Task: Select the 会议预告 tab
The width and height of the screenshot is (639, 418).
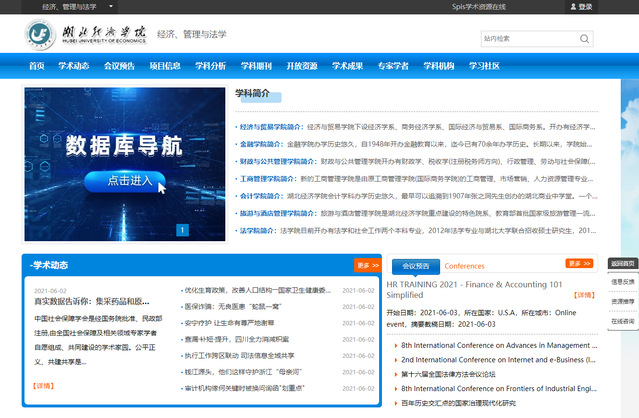Action: [414, 266]
